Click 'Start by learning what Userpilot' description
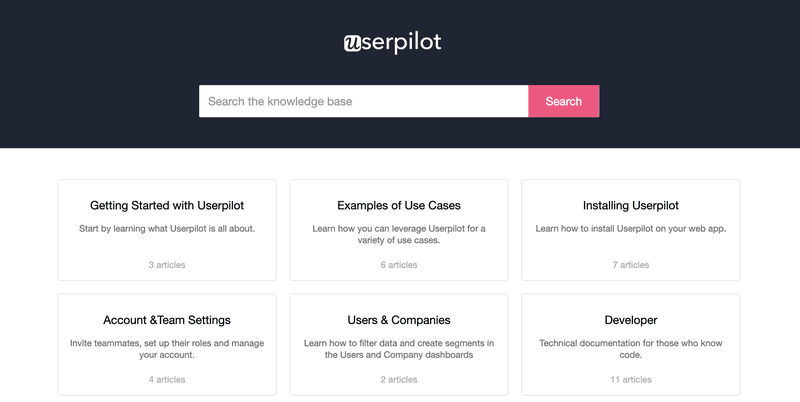 pyautogui.click(x=167, y=229)
